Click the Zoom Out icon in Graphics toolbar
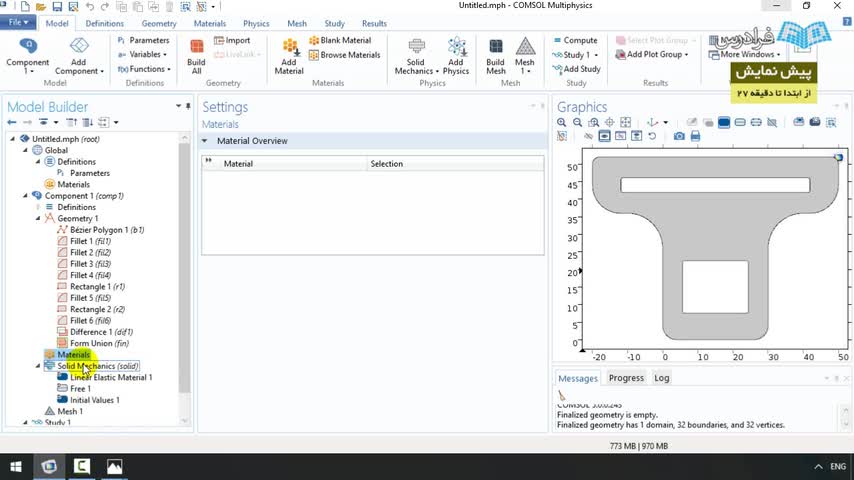854x480 pixels. click(577, 122)
